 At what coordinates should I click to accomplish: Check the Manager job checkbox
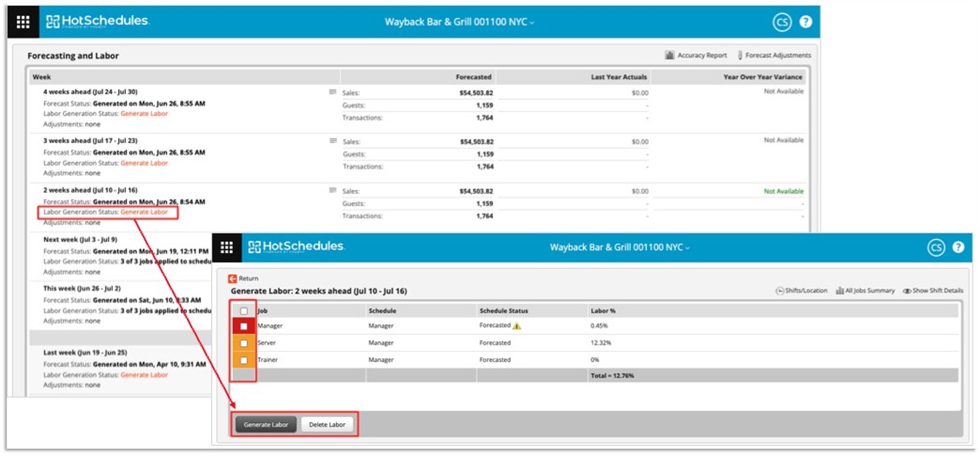(x=244, y=326)
